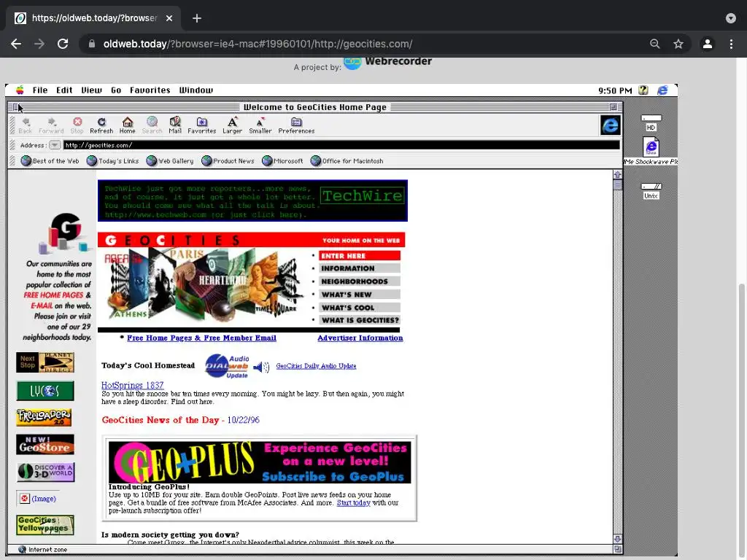Open the HotSprings 1837 link
Viewport: 747px width, 560px height.
[133, 385]
